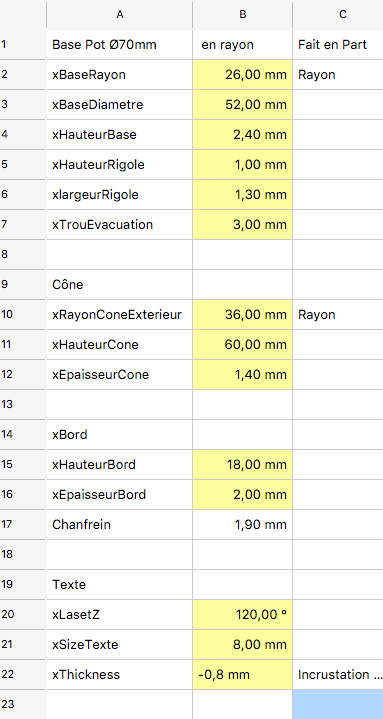Click the xHauteurBase label cell
Viewport: 383px width, 719px height.
[119, 135]
